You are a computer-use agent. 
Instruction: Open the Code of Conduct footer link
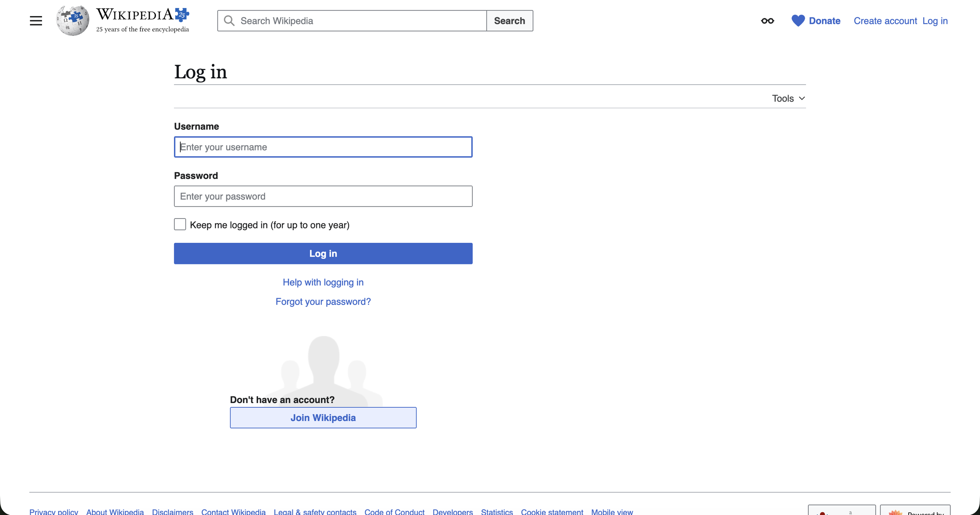394,511
